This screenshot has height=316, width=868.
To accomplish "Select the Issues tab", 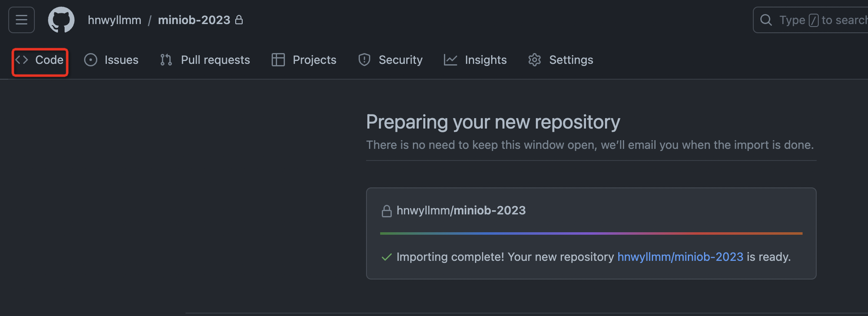I will pos(111,60).
